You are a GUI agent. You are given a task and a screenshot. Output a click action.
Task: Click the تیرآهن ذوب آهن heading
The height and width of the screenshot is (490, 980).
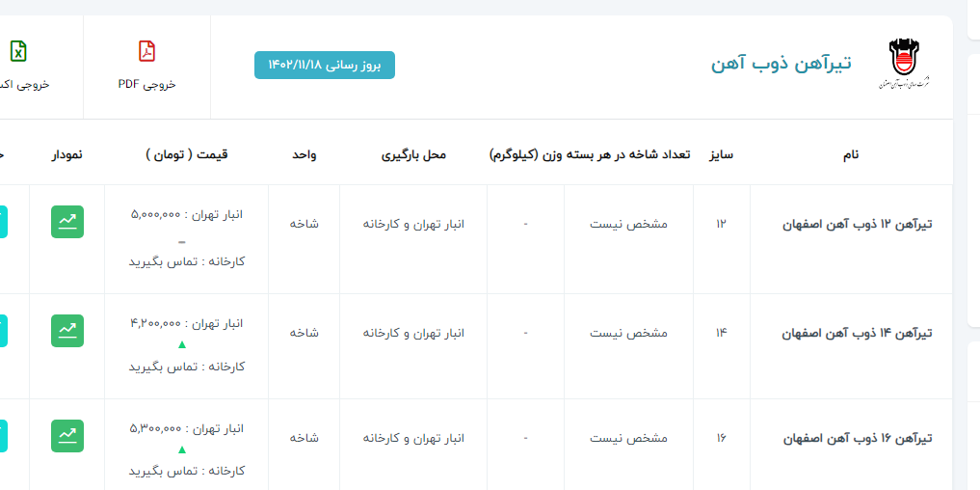(x=781, y=64)
